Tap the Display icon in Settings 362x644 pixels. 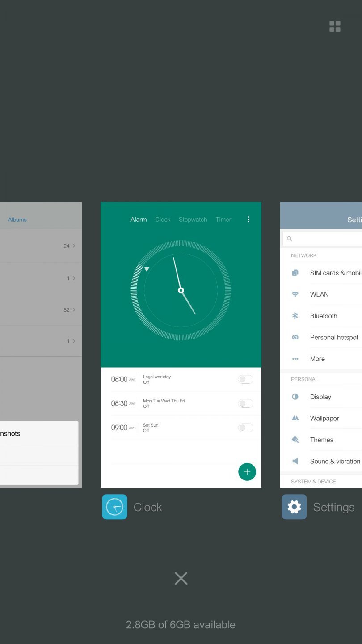coord(295,397)
